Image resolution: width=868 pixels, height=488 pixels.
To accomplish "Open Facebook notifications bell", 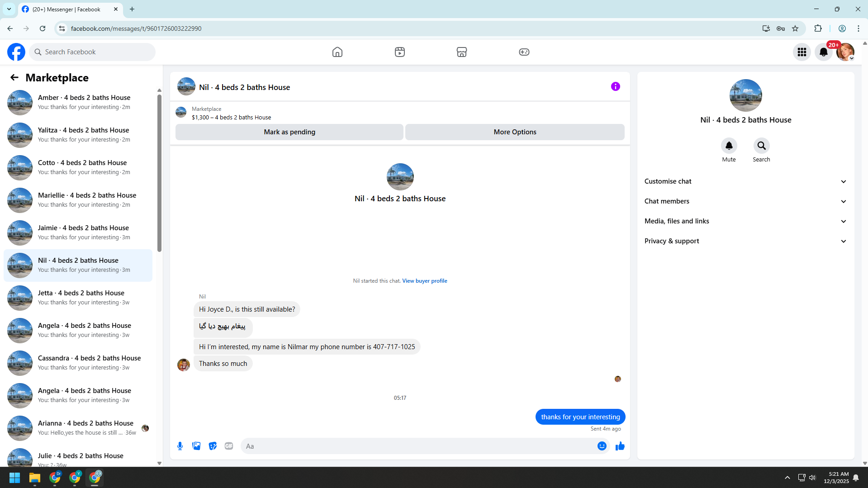I will pyautogui.click(x=824, y=52).
